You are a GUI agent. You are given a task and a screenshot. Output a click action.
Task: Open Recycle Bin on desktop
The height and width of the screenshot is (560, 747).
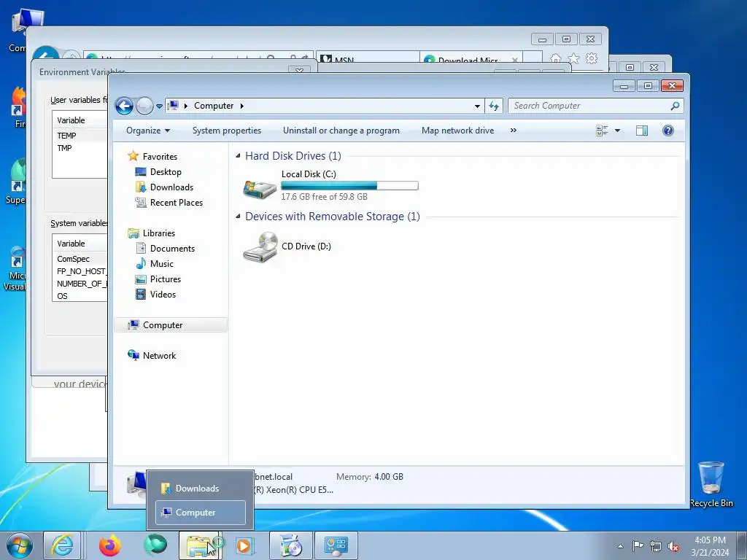(711, 485)
